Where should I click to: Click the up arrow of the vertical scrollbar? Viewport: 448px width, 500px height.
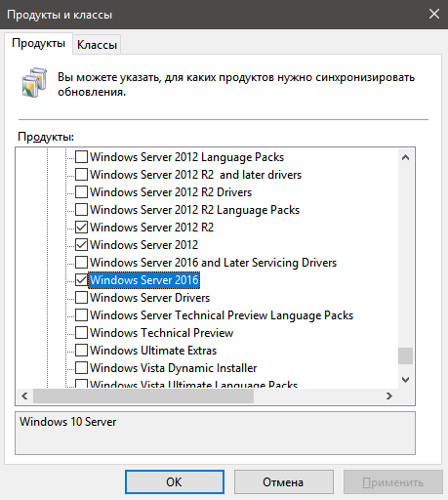click(405, 158)
